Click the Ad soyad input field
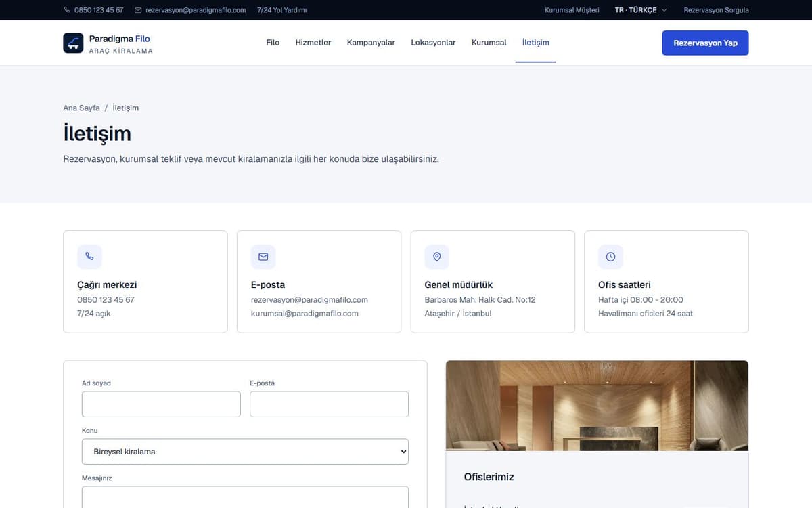This screenshot has width=812, height=508. tap(161, 404)
